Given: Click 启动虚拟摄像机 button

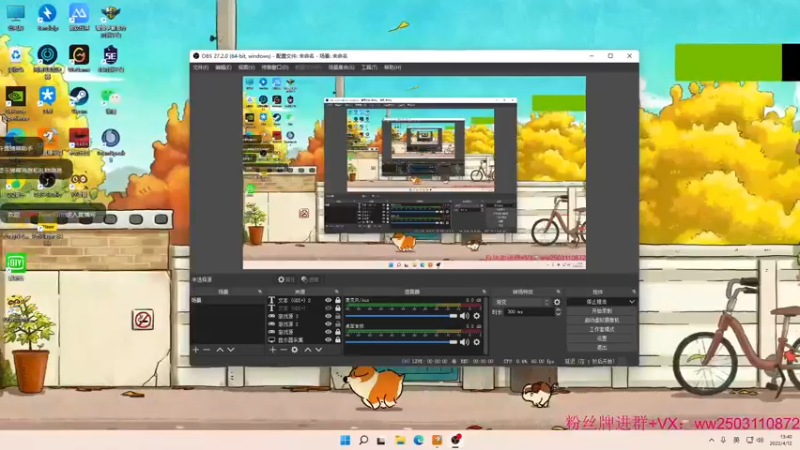Looking at the screenshot, I should click(602, 320).
